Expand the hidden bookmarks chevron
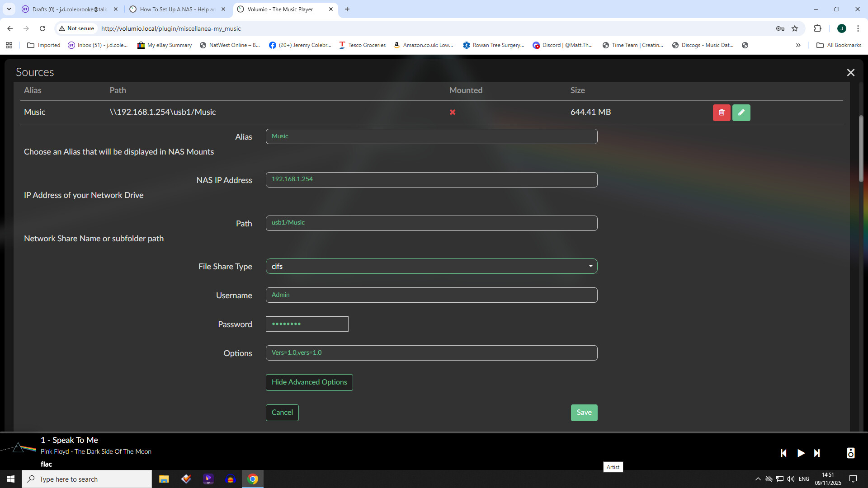Image resolution: width=868 pixels, height=488 pixels. 798,45
